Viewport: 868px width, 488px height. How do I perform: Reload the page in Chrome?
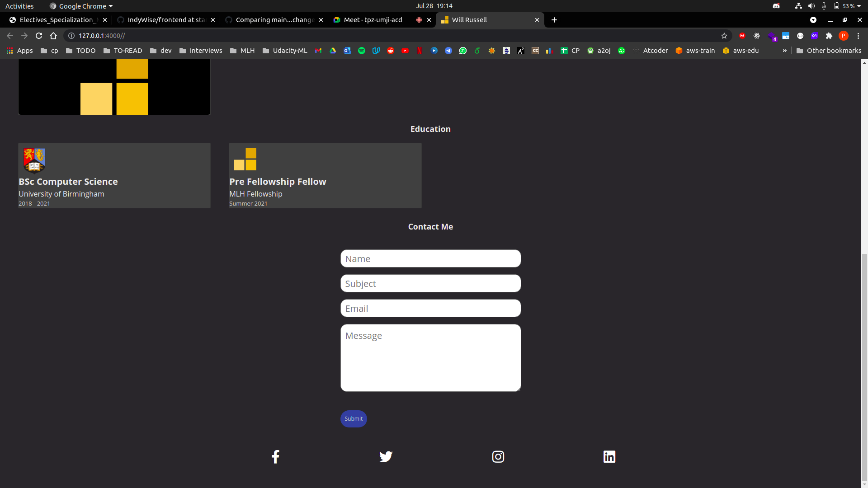(x=39, y=36)
